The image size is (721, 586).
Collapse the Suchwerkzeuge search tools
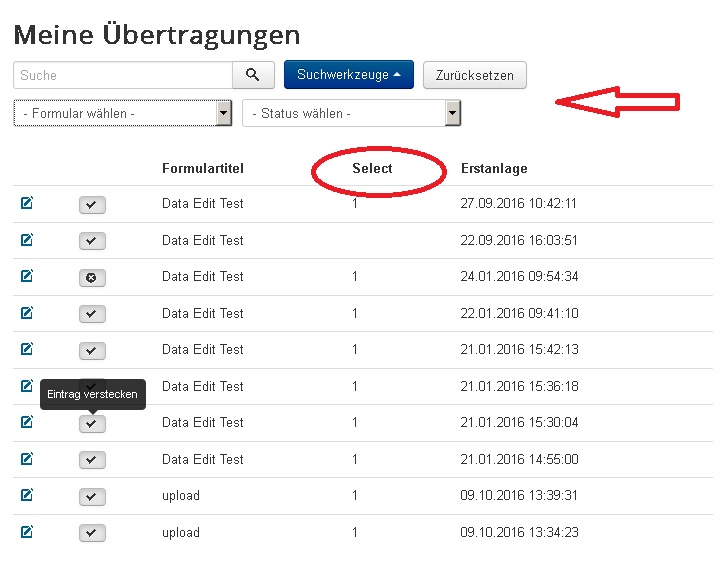pyautogui.click(x=348, y=75)
